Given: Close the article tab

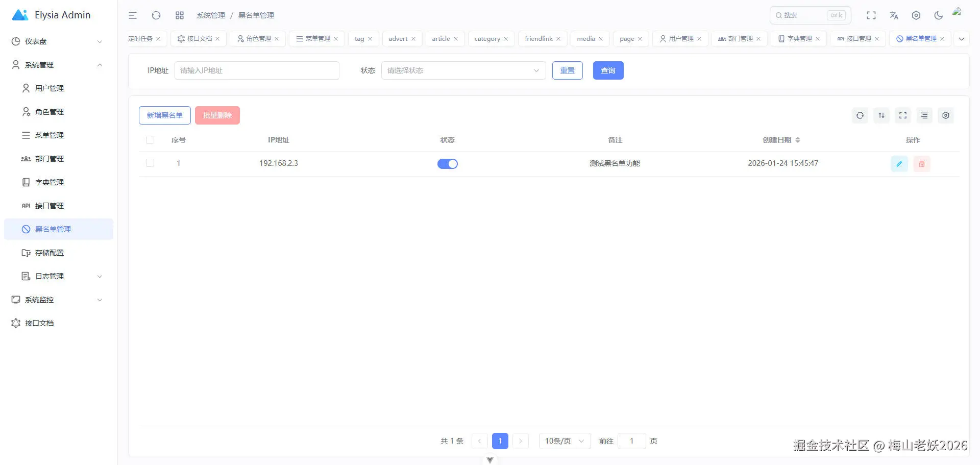Looking at the screenshot, I should click(456, 39).
